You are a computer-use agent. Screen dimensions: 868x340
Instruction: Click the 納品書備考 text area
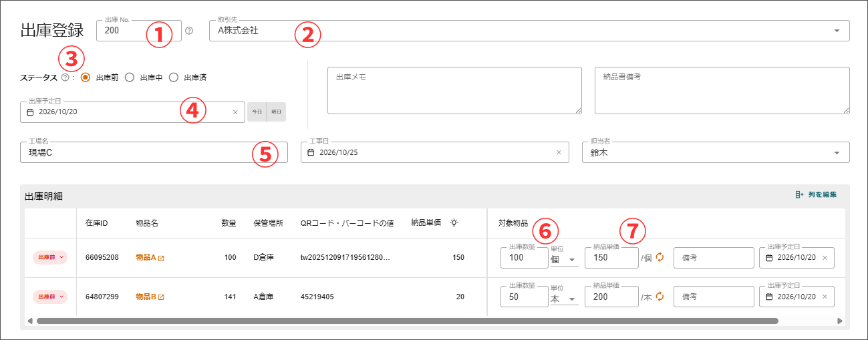pyautogui.click(x=722, y=90)
